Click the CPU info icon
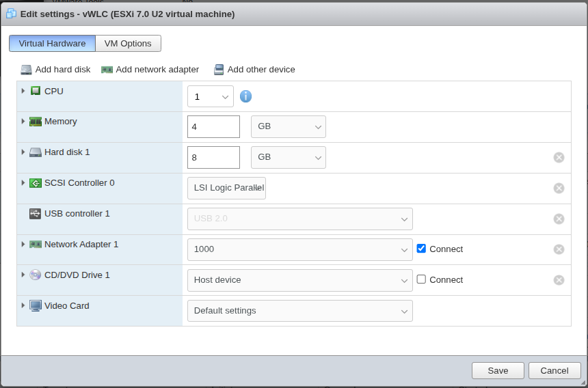This screenshot has width=588, height=388. (x=246, y=96)
